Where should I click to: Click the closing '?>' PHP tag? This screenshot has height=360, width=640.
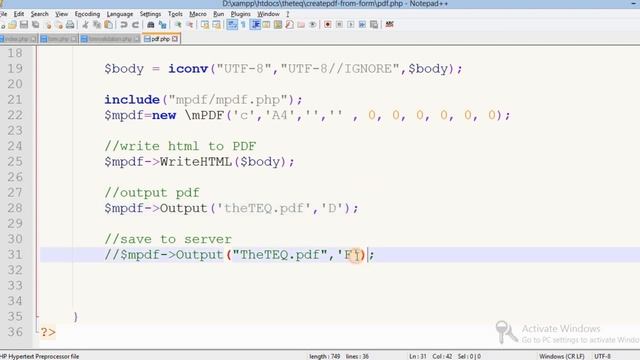[48, 332]
